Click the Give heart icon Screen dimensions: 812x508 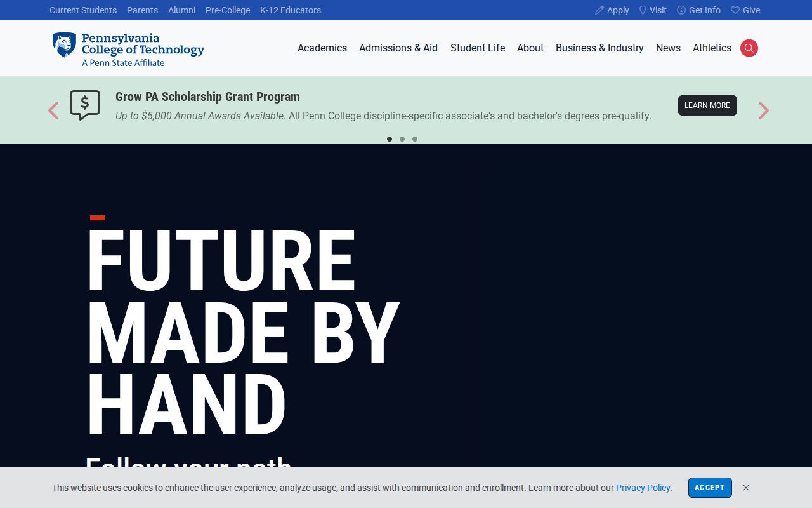coord(735,10)
